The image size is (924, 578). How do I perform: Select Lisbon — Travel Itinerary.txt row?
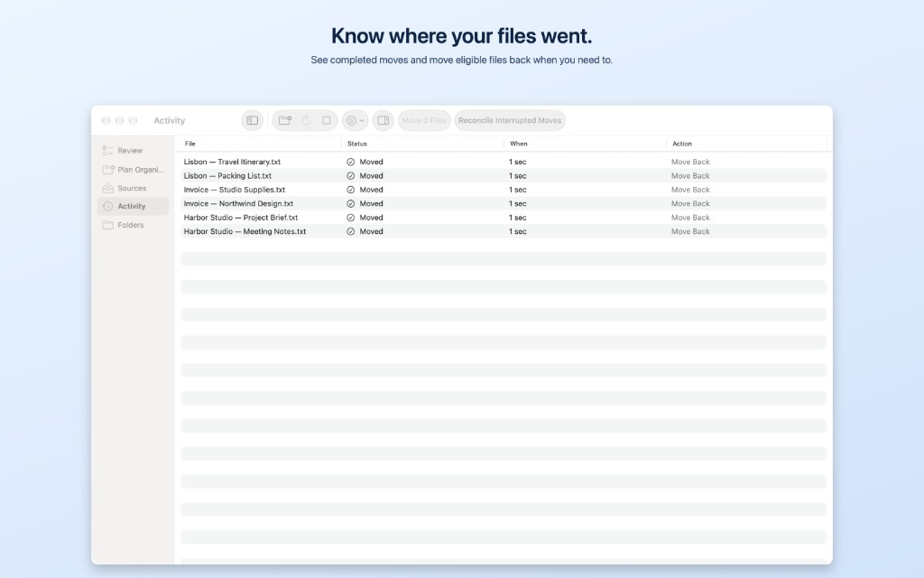(504, 162)
